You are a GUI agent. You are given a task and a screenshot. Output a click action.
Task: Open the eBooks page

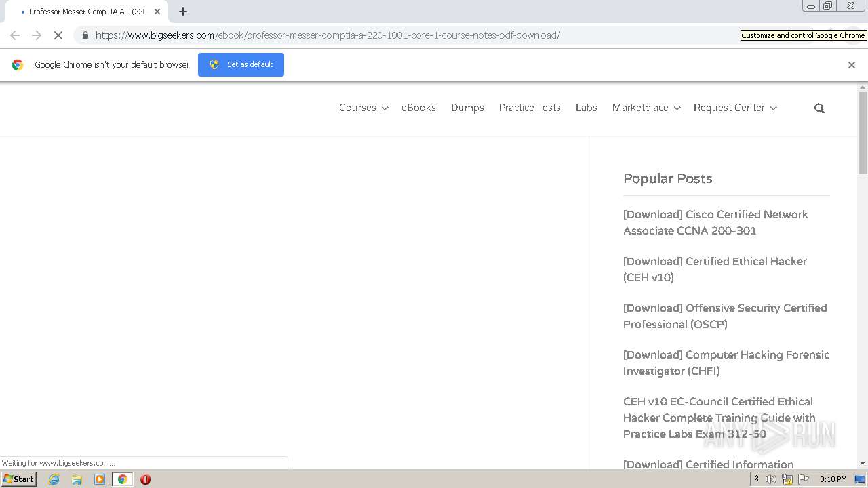pyautogui.click(x=418, y=108)
